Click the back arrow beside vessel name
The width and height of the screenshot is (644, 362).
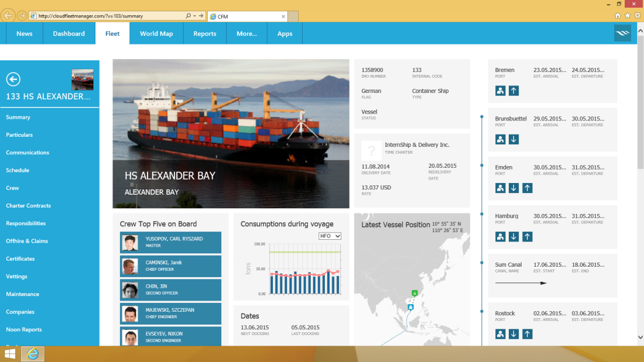[x=13, y=80]
